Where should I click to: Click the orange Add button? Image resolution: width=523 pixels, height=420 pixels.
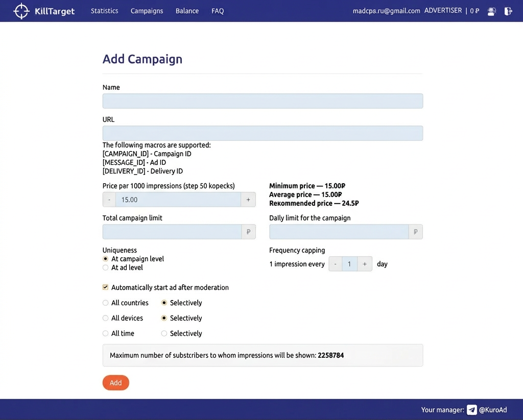(116, 383)
